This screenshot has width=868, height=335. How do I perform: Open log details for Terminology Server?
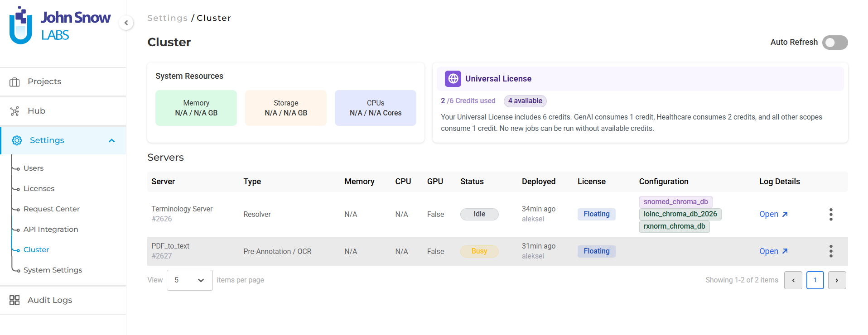click(773, 215)
